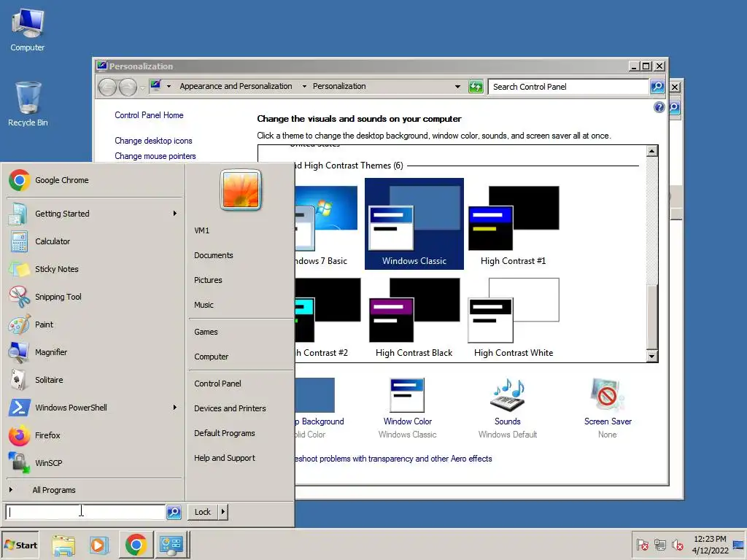Click refresh button in address bar
The height and width of the screenshot is (560, 747).
pyautogui.click(x=476, y=87)
